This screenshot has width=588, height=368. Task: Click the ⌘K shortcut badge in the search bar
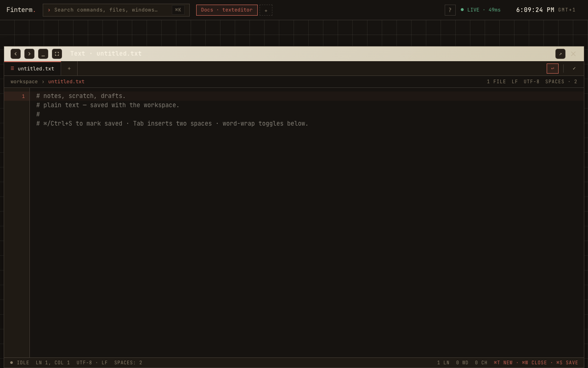178,10
